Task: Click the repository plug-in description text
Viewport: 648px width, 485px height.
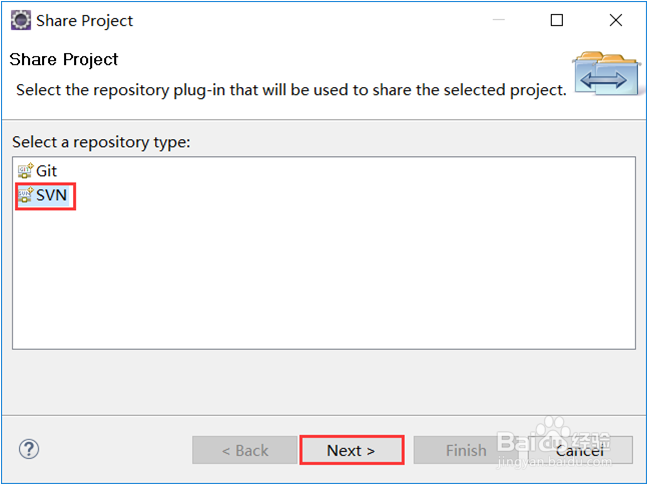Action: [290, 90]
